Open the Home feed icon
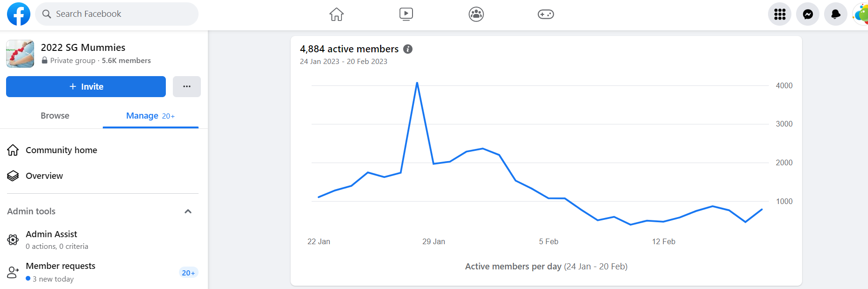 pyautogui.click(x=336, y=14)
